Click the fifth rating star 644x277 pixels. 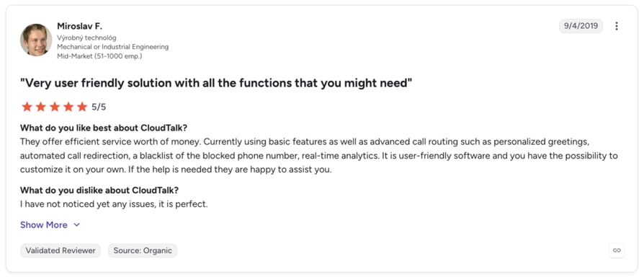pos(83,107)
